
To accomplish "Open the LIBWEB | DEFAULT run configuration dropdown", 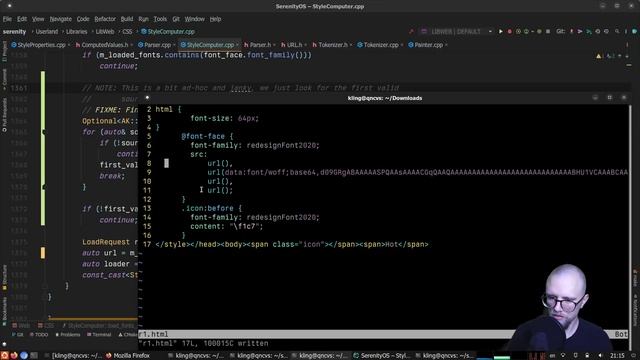I will [456, 31].
